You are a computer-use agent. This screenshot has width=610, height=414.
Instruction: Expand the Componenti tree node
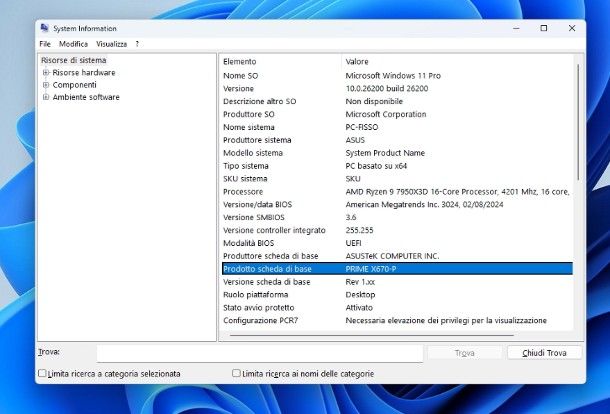pyautogui.click(x=46, y=85)
